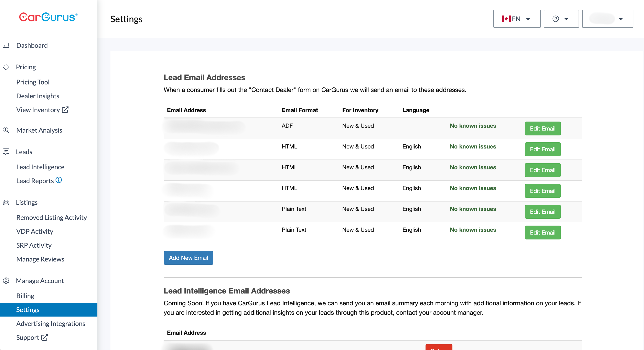Click the View Inventory external link icon
The height and width of the screenshot is (350, 644).
(65, 110)
